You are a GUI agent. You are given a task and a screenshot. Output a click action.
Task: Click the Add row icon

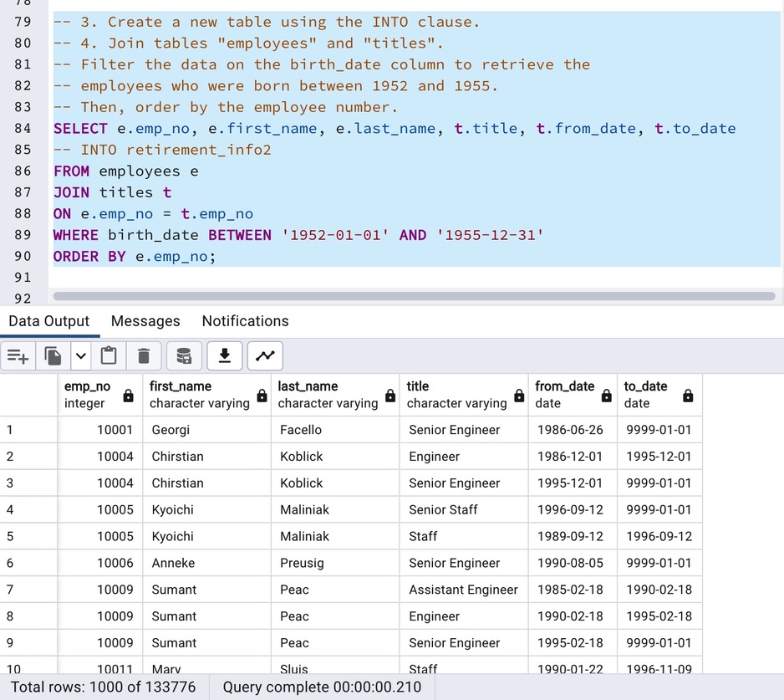[18, 356]
